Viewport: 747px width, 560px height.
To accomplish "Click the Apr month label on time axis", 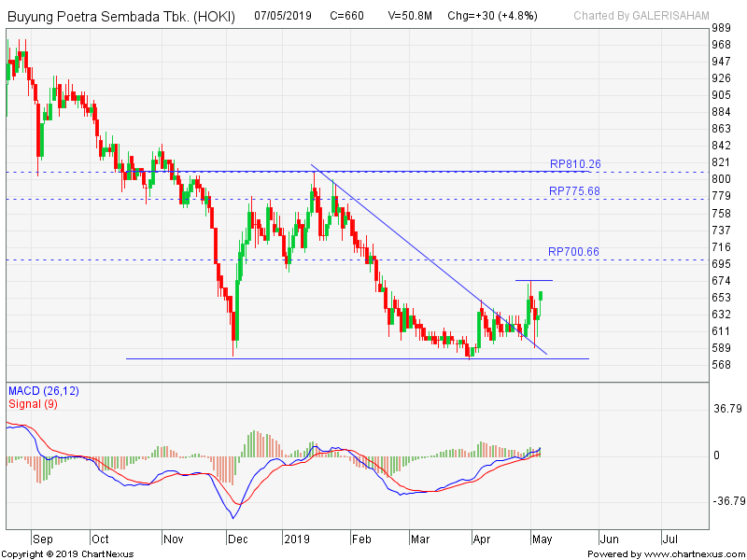I will [482, 539].
